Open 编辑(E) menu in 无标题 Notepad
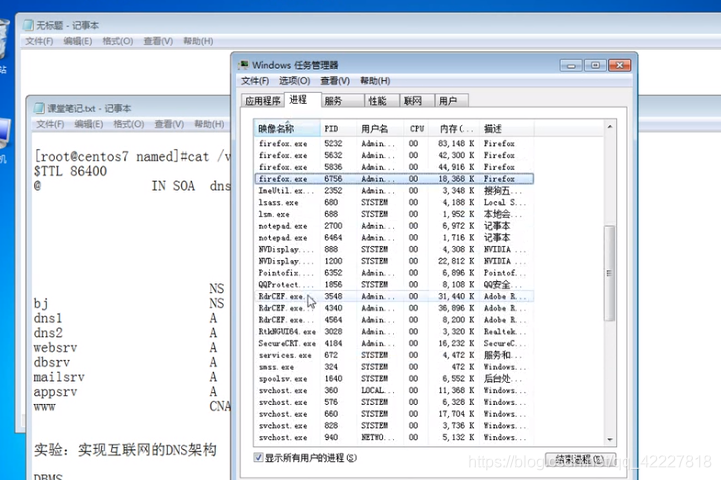Screen dimensions: 721x480 78,41
